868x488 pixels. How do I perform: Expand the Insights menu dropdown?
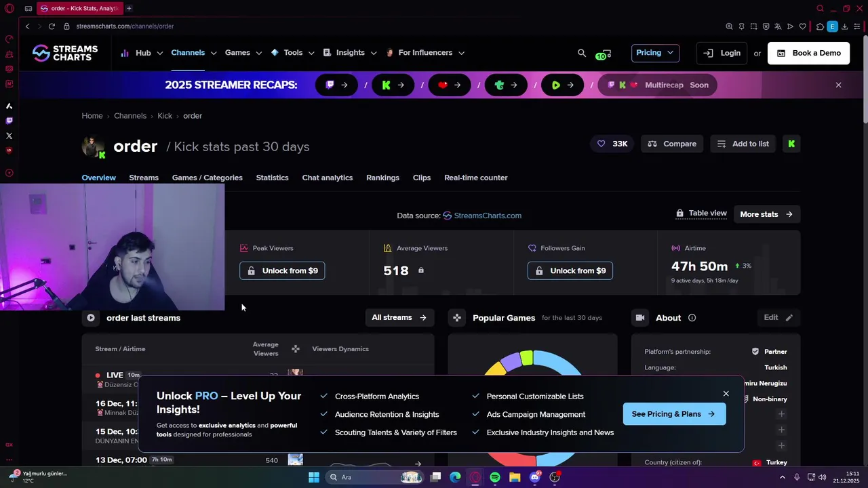(350, 53)
